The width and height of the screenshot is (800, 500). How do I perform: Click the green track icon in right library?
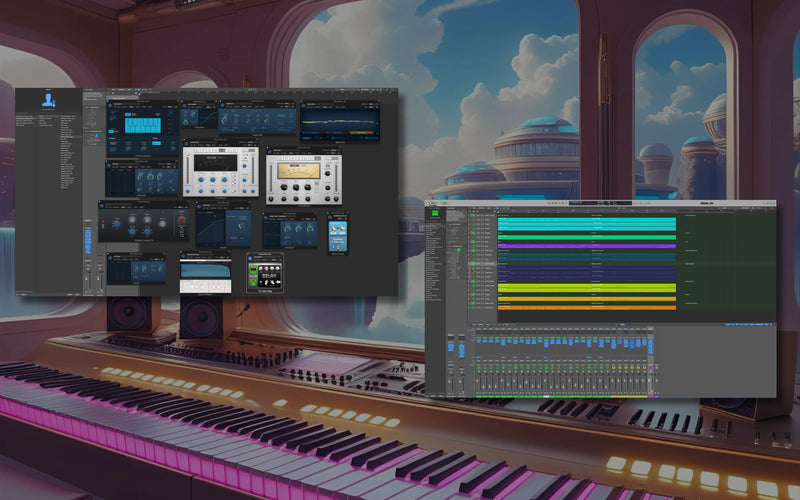click(433, 214)
